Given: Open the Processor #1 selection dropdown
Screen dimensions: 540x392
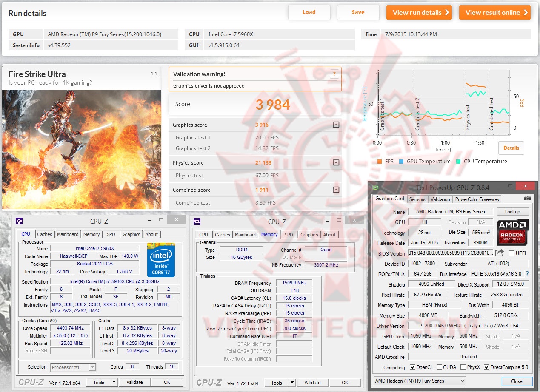Looking at the screenshot, I should [73, 367].
